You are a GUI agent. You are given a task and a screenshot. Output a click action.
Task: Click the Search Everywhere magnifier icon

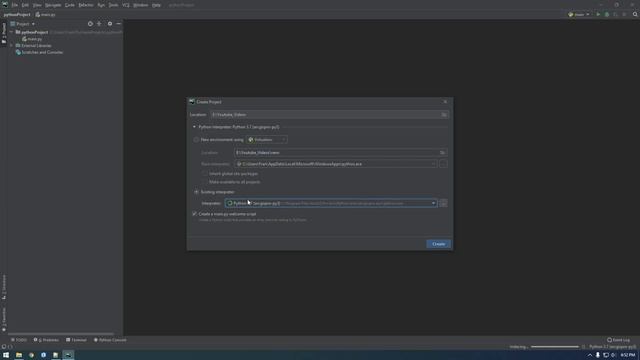pyautogui.click(x=635, y=14)
